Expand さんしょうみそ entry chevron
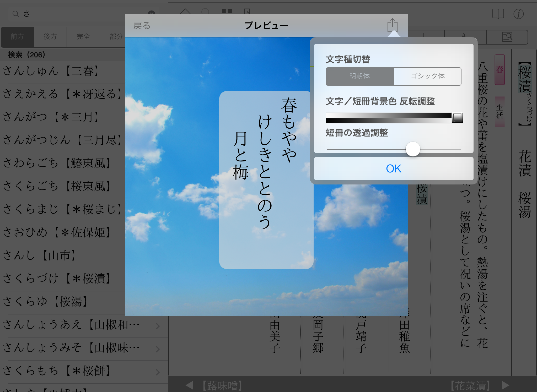The width and height of the screenshot is (537, 392). 158,349
